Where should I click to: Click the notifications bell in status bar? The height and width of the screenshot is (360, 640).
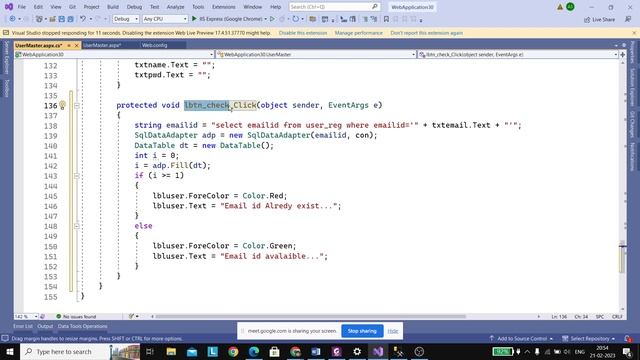click(628, 338)
